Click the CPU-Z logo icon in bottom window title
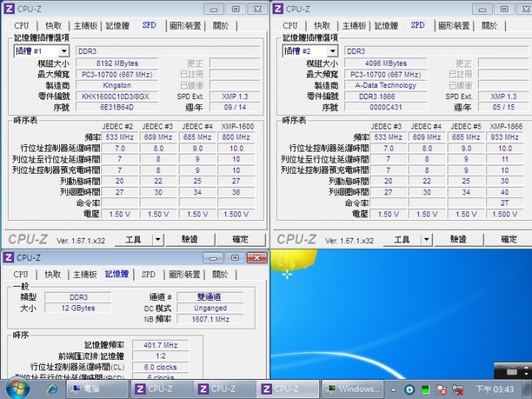 tap(8, 258)
